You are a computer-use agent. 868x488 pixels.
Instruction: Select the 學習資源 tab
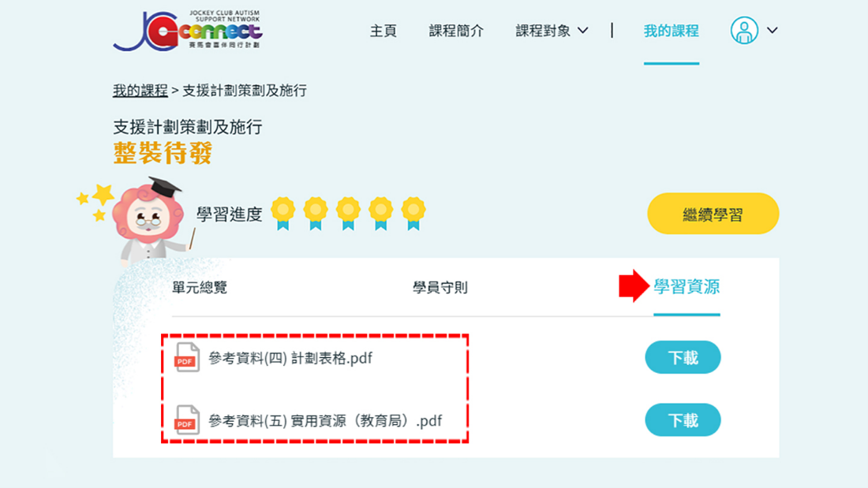pyautogui.click(x=687, y=287)
